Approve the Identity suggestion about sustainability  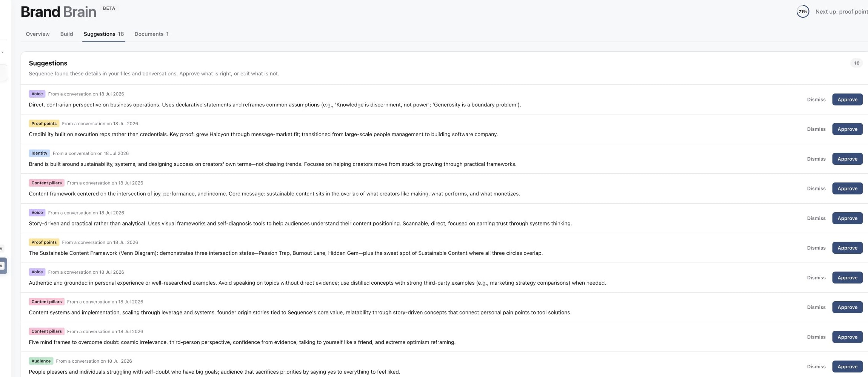pyautogui.click(x=847, y=159)
